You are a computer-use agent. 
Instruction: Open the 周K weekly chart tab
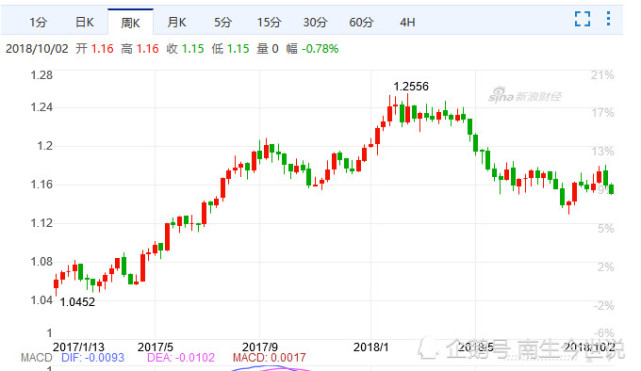pyautogui.click(x=130, y=22)
